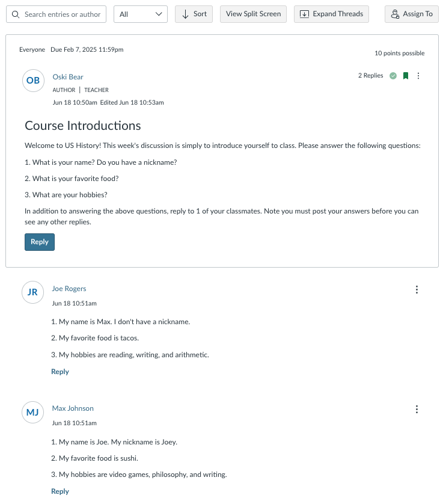443x504 pixels.
Task: Click Joe Rogers' JR avatar
Action: (32, 292)
